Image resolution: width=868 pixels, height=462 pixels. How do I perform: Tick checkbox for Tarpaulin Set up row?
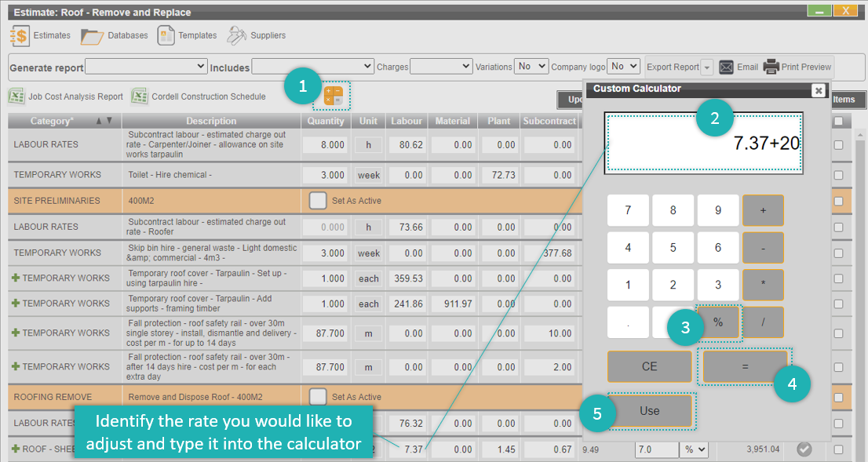click(839, 278)
